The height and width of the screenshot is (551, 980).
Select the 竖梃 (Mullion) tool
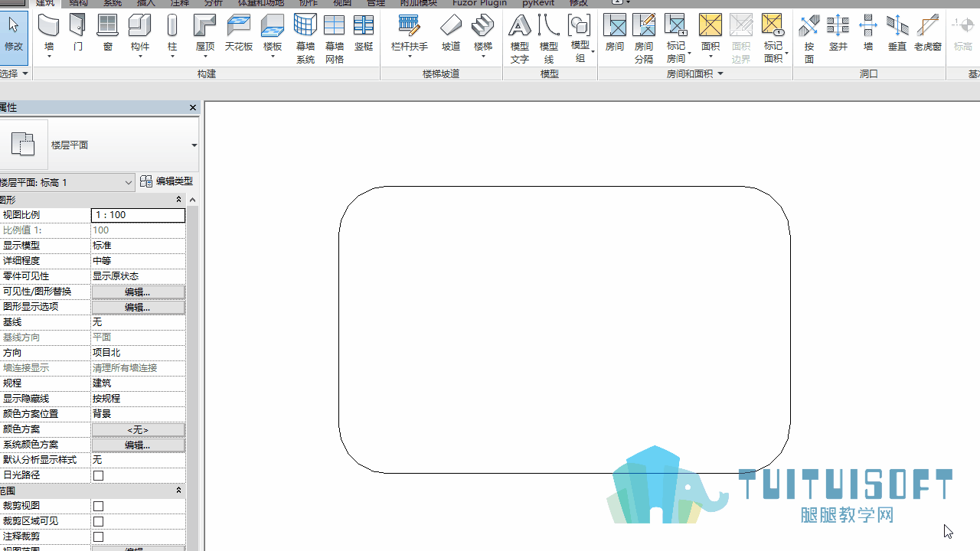tap(364, 34)
